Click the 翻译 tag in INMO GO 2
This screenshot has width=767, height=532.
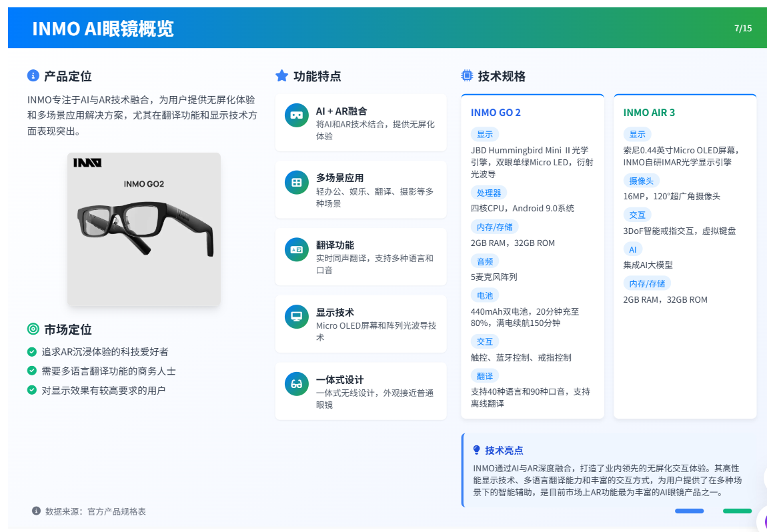[x=485, y=376]
